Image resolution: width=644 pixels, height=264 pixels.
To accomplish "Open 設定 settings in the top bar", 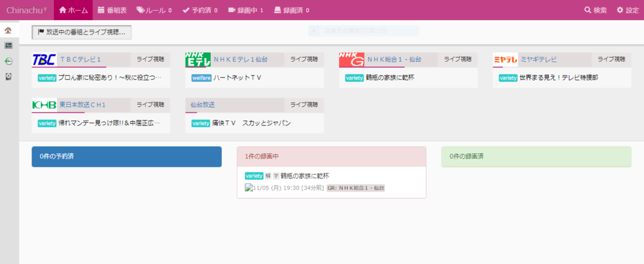I will [x=628, y=10].
